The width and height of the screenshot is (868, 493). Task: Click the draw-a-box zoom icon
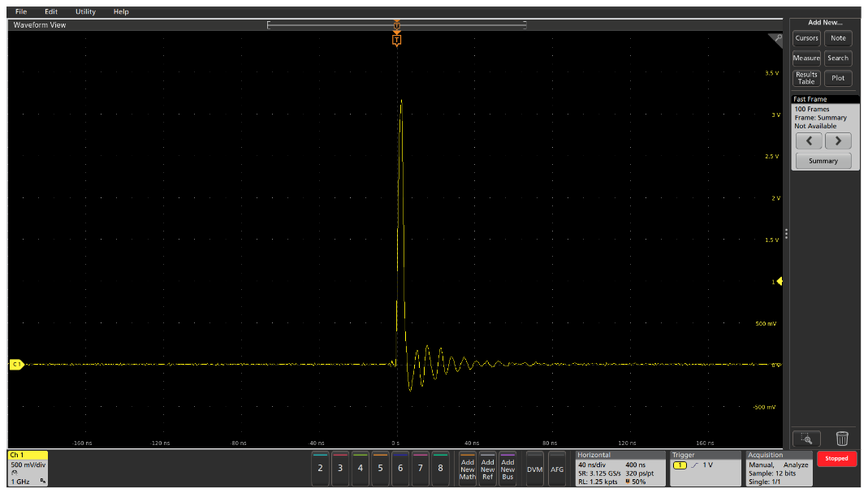805,439
